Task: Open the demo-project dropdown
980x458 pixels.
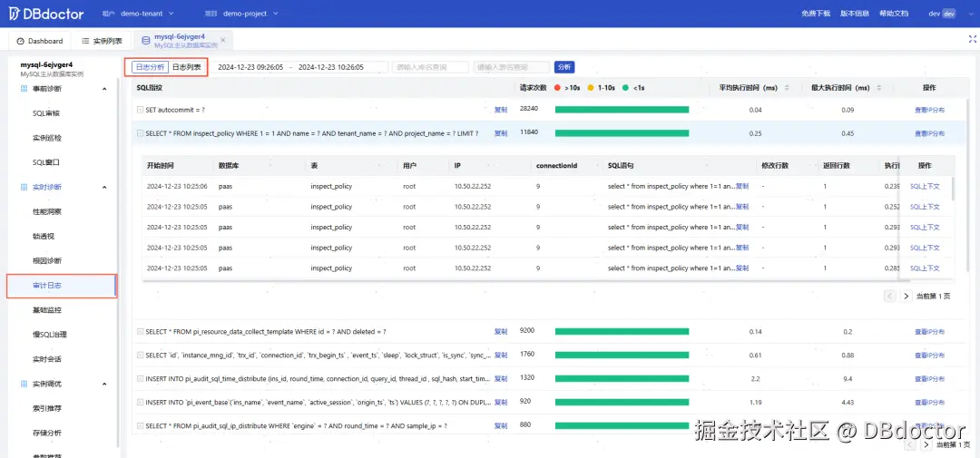Action: coord(251,13)
